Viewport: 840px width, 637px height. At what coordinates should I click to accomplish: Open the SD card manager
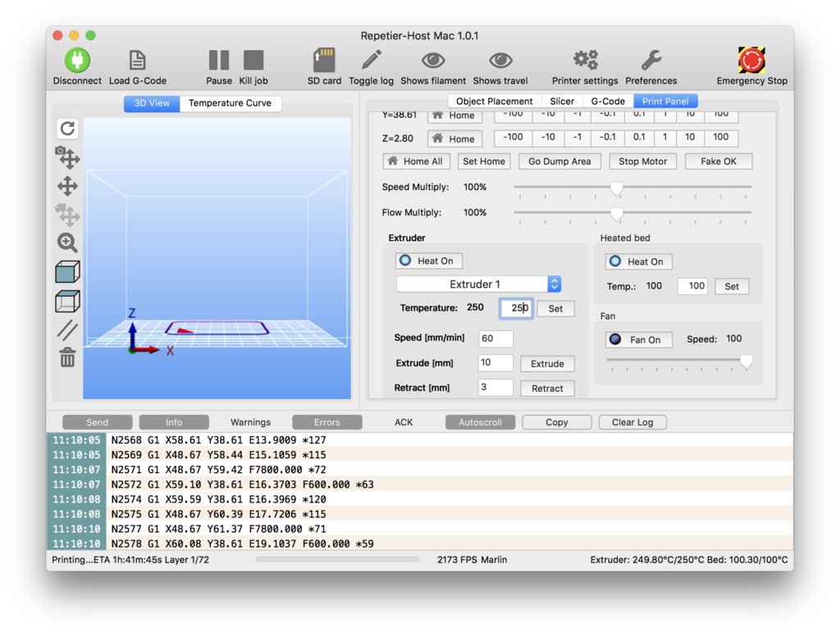[324, 60]
